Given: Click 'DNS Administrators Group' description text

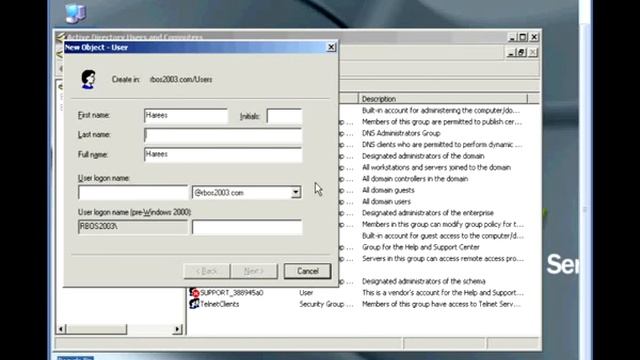Looking at the screenshot, I should tap(401, 133).
